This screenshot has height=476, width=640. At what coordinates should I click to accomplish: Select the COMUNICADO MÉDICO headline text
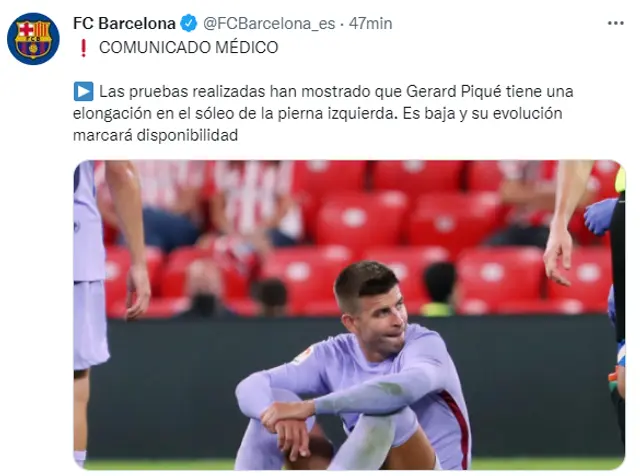pos(189,47)
